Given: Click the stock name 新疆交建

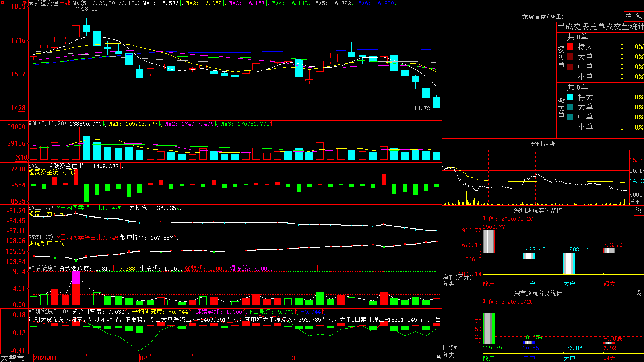Looking at the screenshot, I should (46, 3).
